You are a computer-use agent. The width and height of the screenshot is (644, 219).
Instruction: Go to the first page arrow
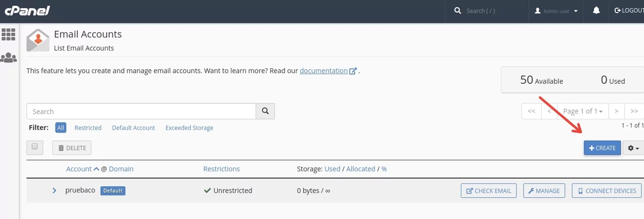click(x=531, y=111)
